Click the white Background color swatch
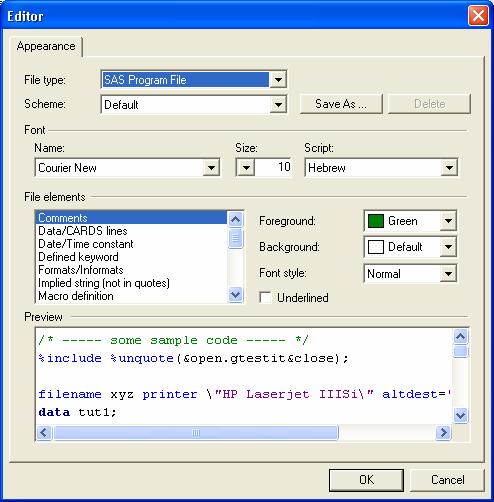Viewport: 494px width, 502px height. pos(376,247)
